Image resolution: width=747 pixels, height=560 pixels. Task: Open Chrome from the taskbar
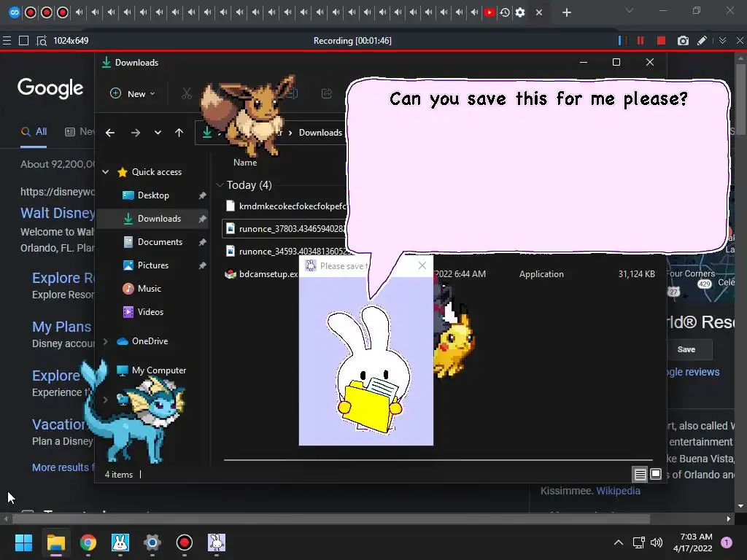[88, 542]
